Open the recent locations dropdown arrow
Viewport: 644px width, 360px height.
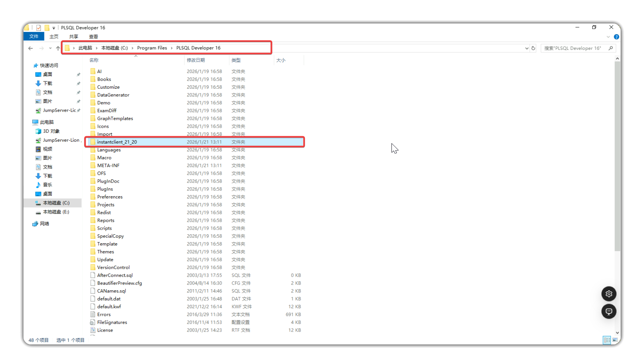tap(50, 48)
